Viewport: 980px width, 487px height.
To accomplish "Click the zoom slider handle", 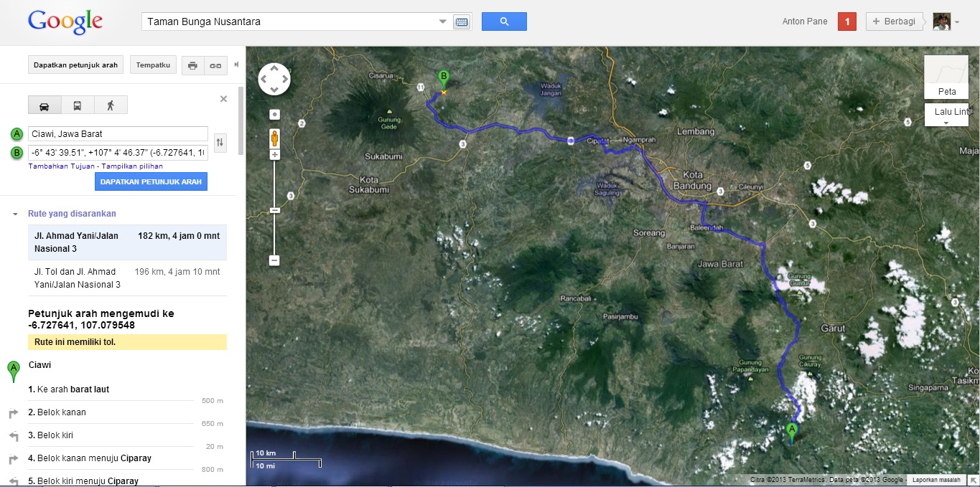I will click(274, 210).
